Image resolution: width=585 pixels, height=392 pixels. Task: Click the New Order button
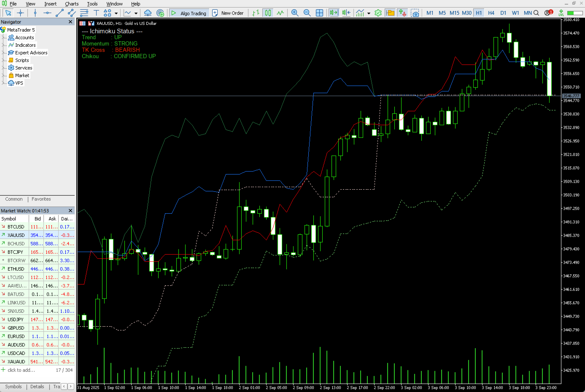228,13
